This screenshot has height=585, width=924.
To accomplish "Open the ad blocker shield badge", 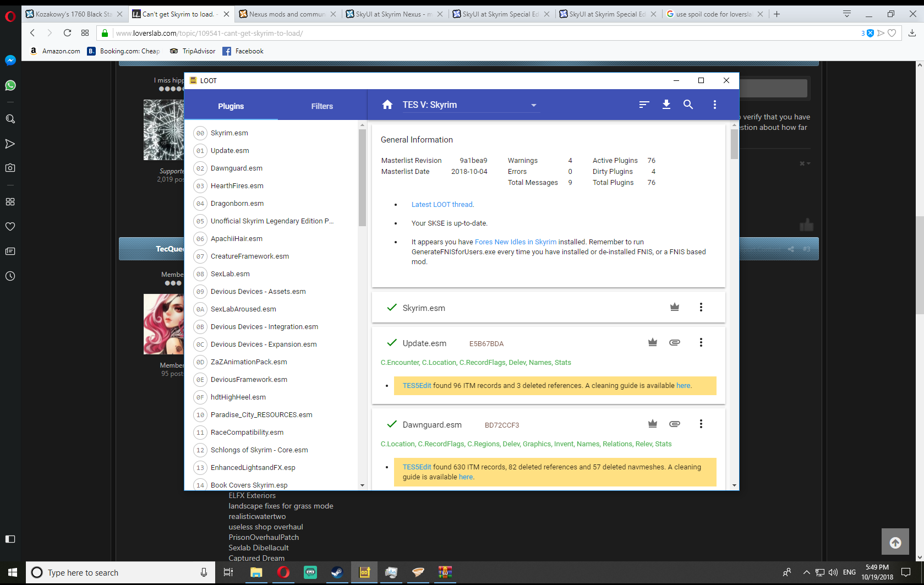I will pos(868,33).
